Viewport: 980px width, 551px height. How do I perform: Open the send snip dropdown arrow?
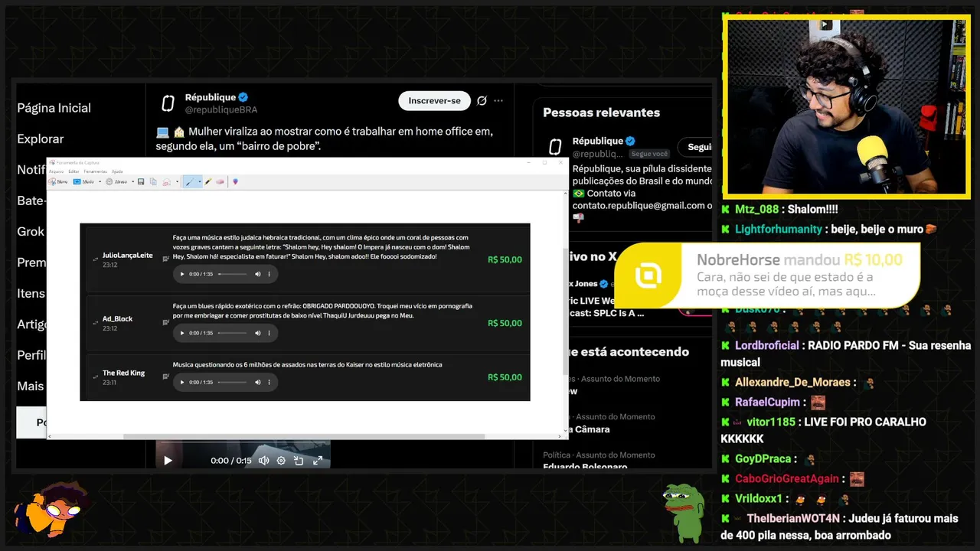[x=177, y=181]
